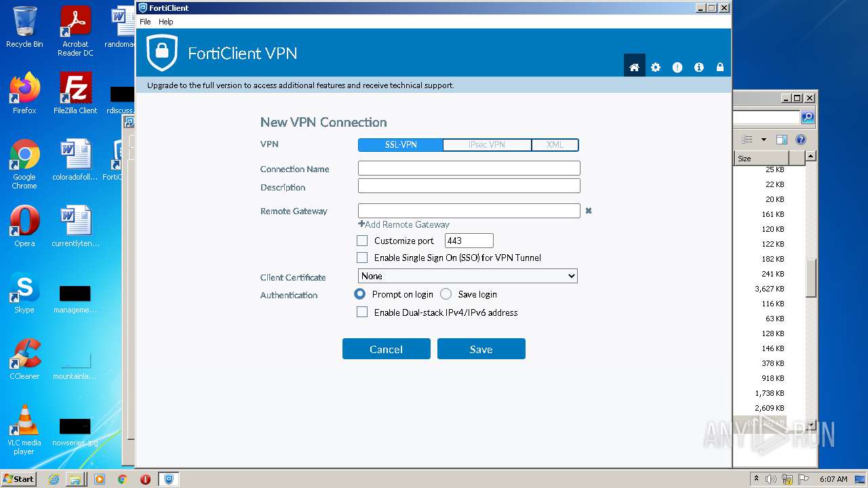Screen dimensions: 868x488
Task: Click the taskbar clock 6:07 AM
Action: pyautogui.click(x=833, y=479)
